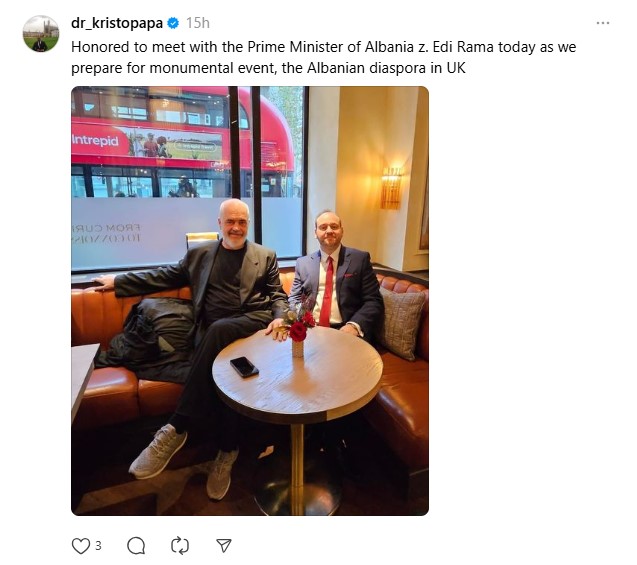
Task: Open the dr_kristopapa profile avatar
Action: pos(41,33)
